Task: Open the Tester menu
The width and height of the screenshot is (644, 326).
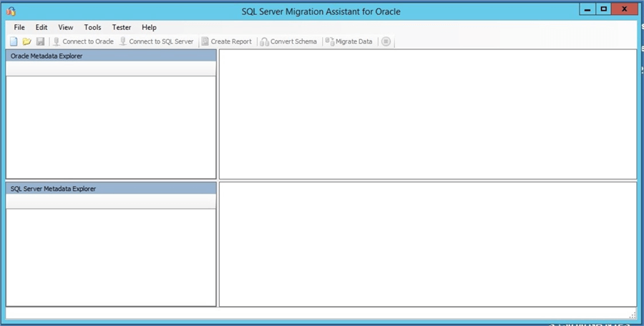Action: pyautogui.click(x=122, y=27)
